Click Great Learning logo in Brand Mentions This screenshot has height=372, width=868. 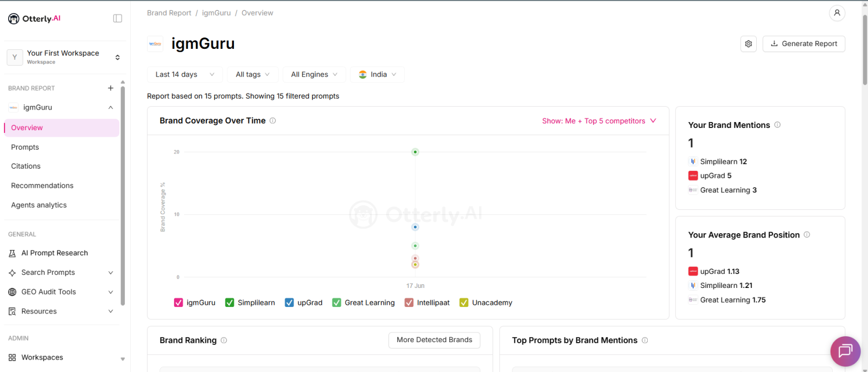click(x=693, y=190)
